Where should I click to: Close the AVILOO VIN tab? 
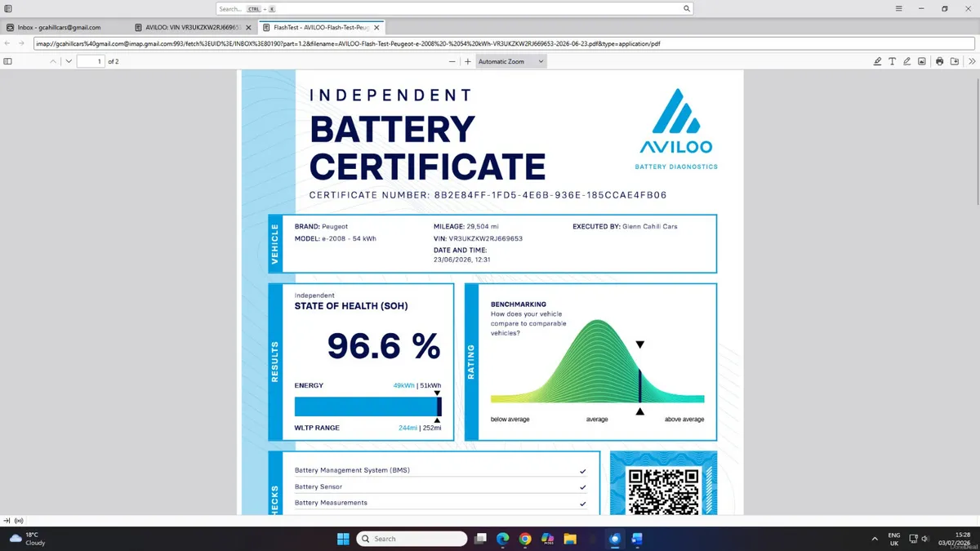249,27
